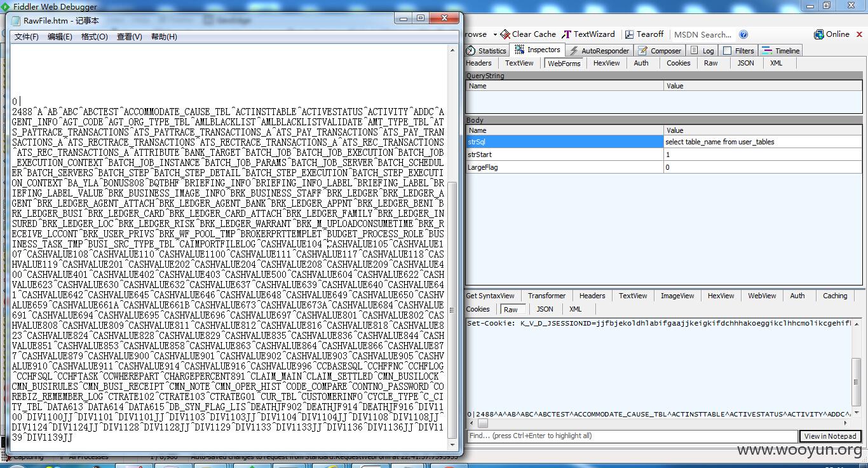
Task: Open the TextWizard tool
Action: coord(588,34)
